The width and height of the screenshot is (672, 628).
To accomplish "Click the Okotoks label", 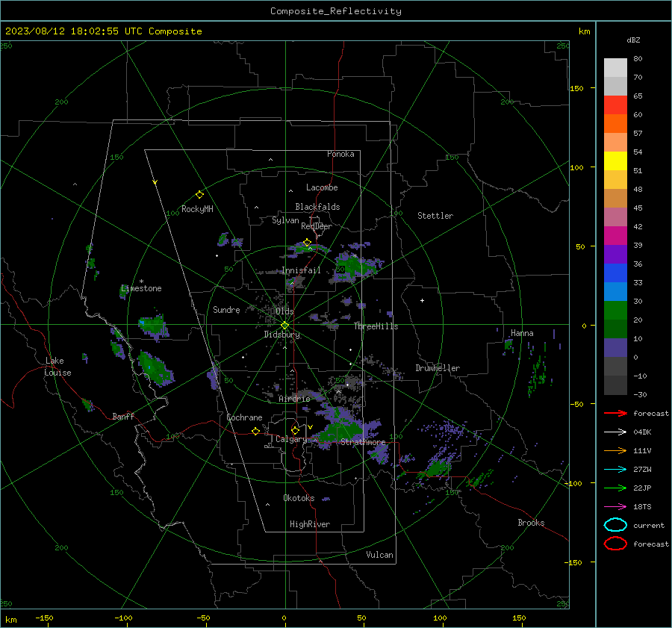I will tap(299, 498).
